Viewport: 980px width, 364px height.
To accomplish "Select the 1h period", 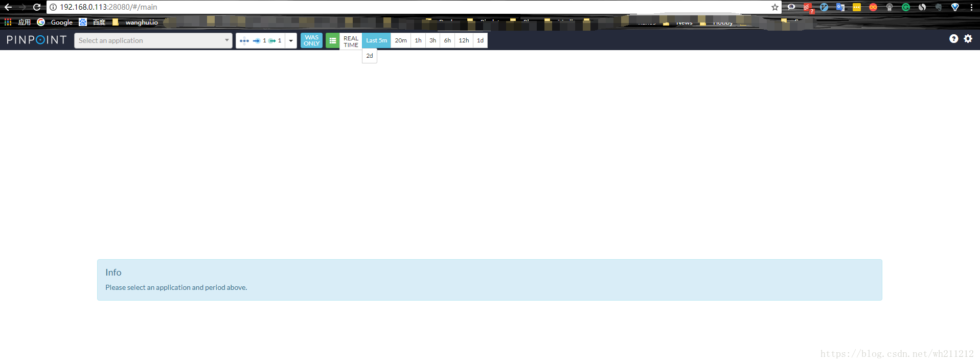I will coord(418,40).
